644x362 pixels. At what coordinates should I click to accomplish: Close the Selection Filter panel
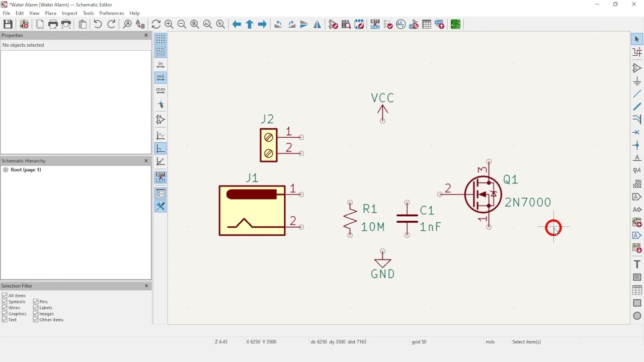coord(146,286)
